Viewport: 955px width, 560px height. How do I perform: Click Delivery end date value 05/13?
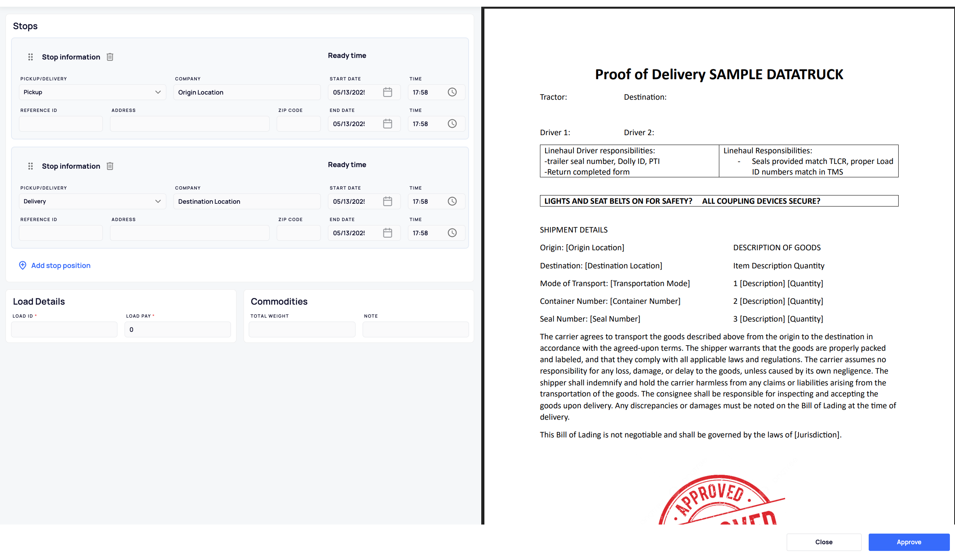click(349, 233)
